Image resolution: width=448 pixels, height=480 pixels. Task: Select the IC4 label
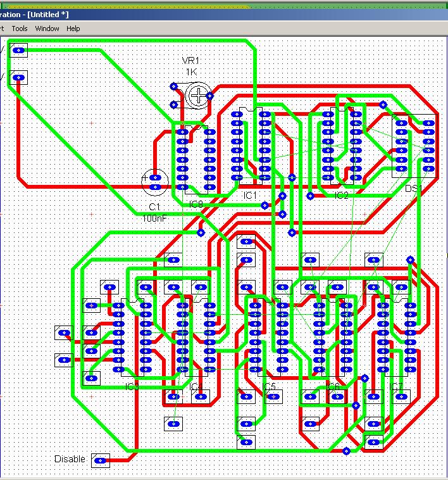[196, 387]
